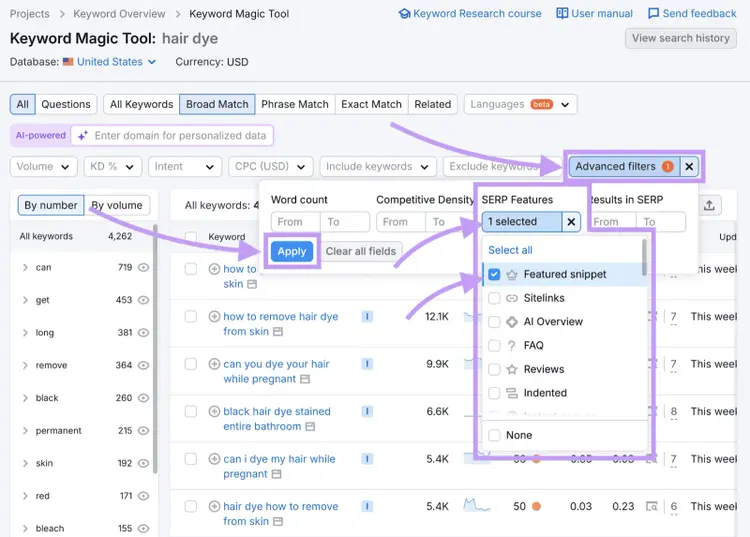This screenshot has width=750, height=537.
Task: Select By volume grouping
Action: pyautogui.click(x=117, y=205)
